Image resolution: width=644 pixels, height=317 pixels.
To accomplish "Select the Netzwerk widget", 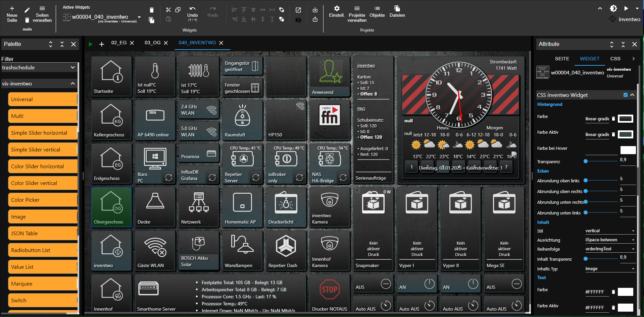I will click(199, 207).
